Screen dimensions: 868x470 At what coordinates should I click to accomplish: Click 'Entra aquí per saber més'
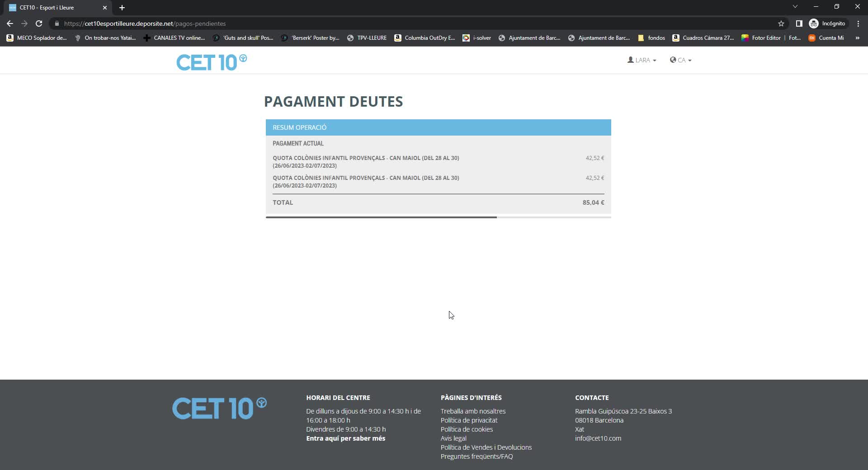[345, 438]
